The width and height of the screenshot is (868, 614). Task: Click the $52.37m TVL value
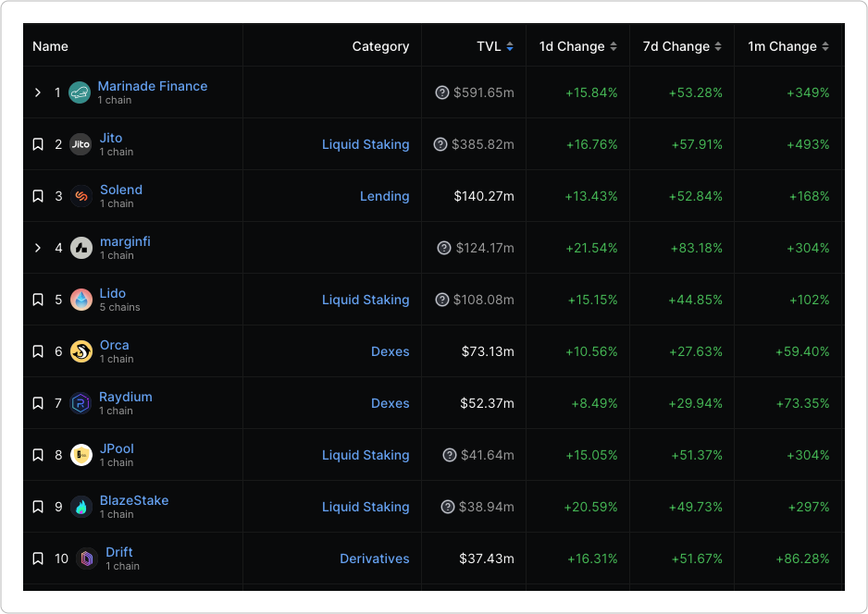pos(487,404)
